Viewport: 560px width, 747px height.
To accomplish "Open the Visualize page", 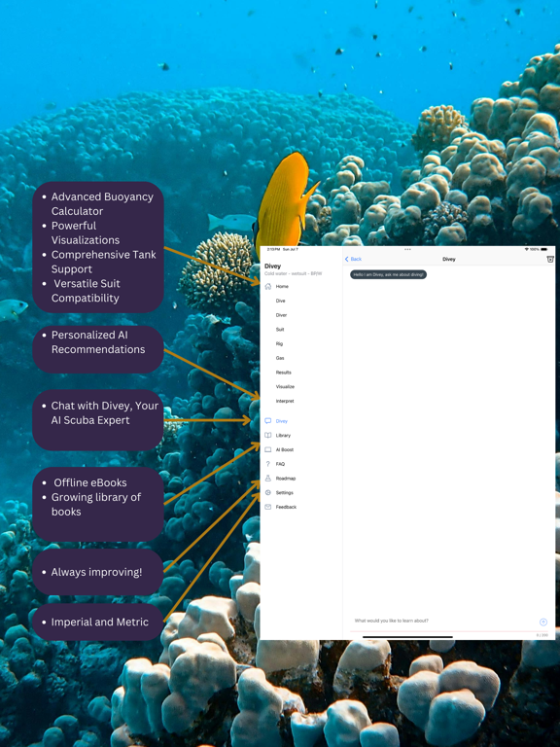I will (x=285, y=387).
